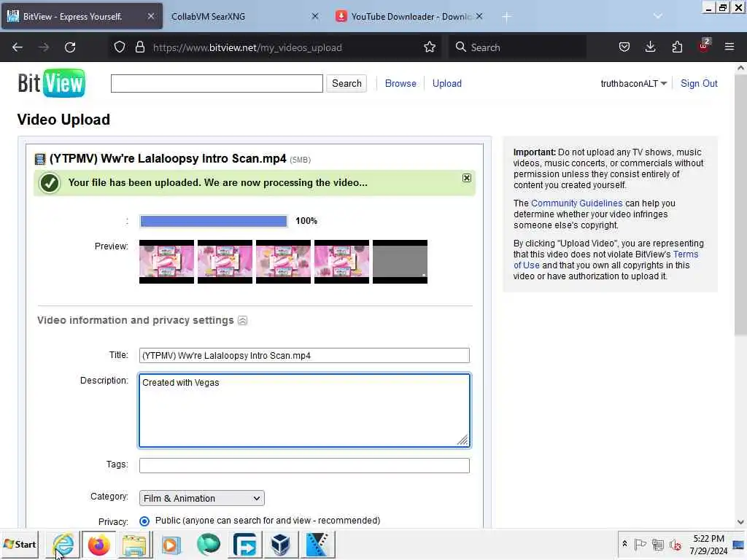Click the muted volume tray icon

tap(675, 544)
